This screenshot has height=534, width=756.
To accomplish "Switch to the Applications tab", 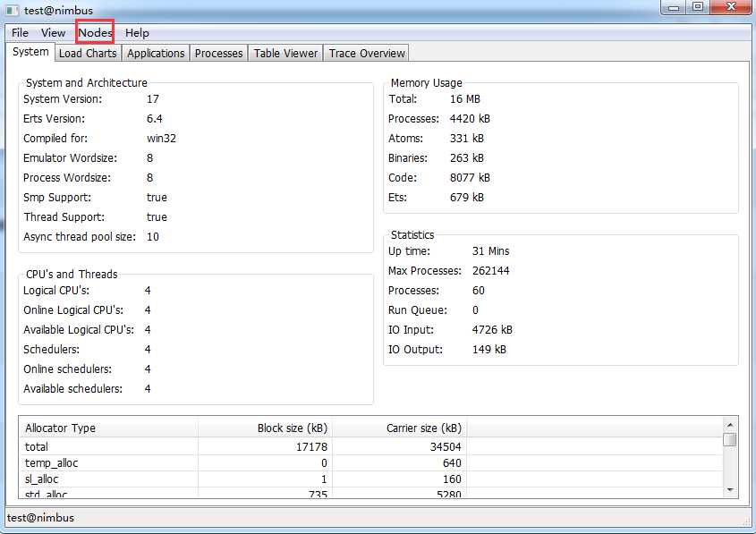I will 156,53.
